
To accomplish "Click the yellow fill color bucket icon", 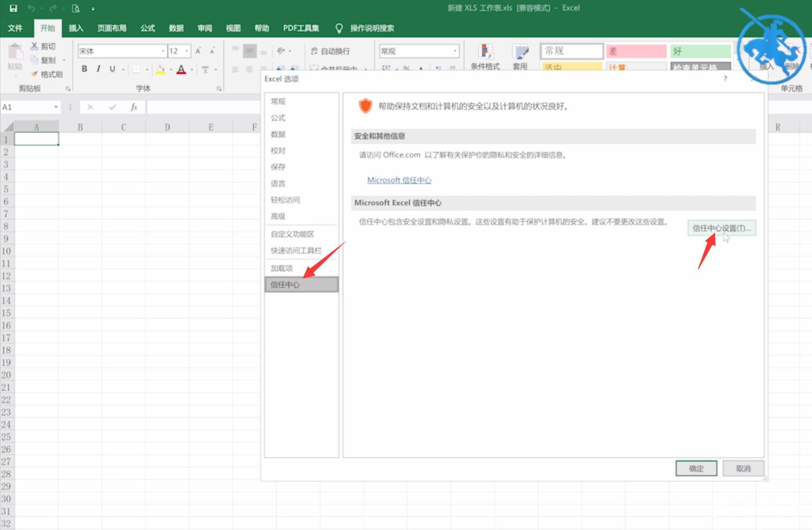I will (x=160, y=69).
